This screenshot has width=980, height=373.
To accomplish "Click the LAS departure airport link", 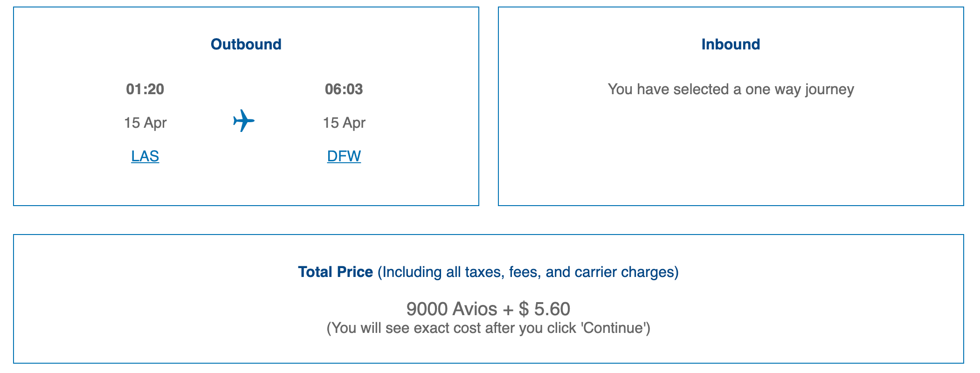I will 145,156.
